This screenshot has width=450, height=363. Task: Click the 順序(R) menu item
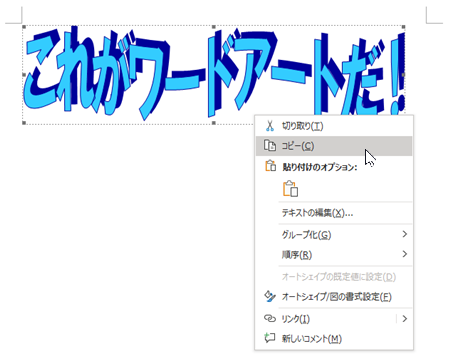click(x=334, y=255)
